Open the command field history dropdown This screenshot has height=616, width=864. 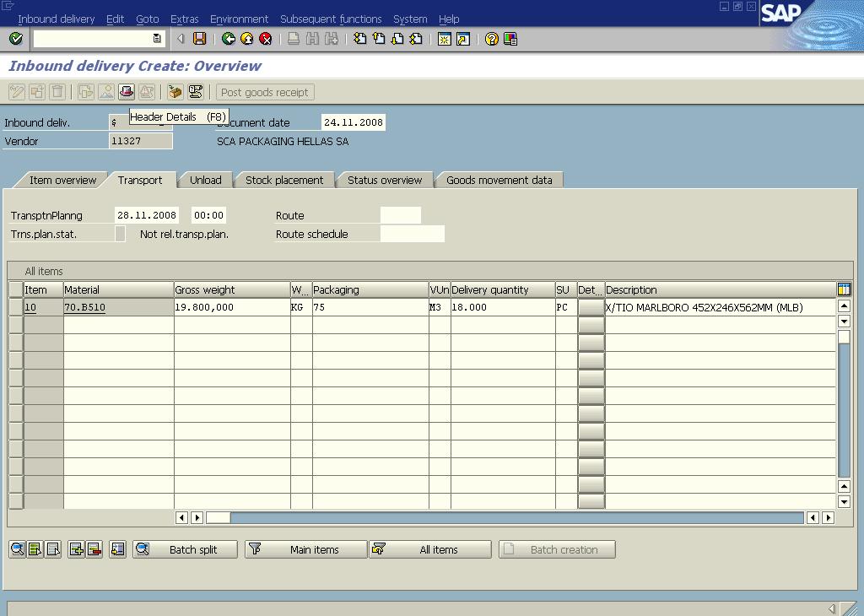[156, 39]
